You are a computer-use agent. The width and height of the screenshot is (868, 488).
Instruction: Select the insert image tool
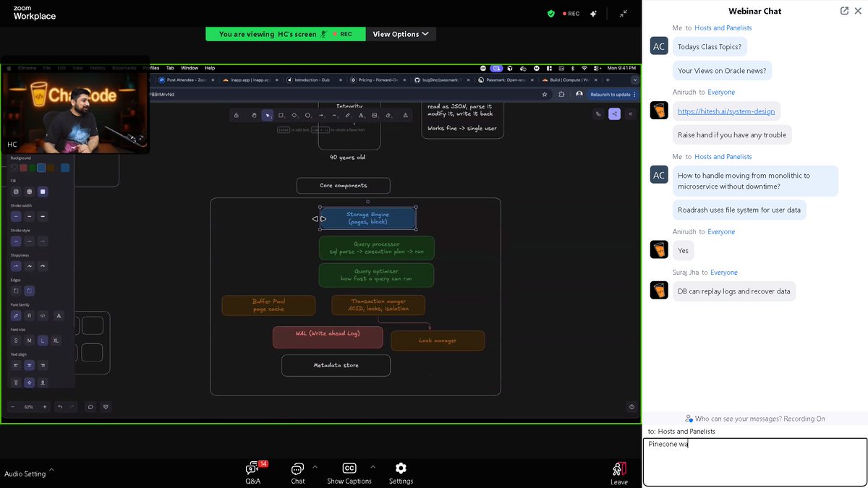click(374, 115)
